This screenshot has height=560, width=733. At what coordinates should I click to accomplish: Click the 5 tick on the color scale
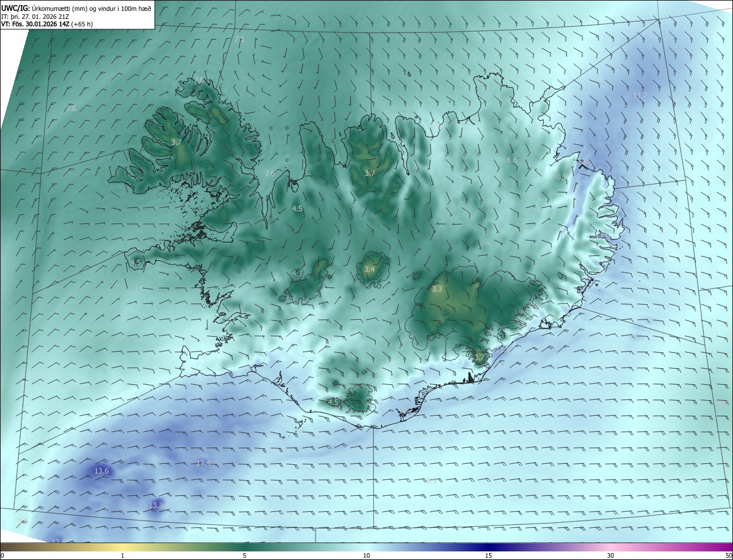click(x=245, y=555)
